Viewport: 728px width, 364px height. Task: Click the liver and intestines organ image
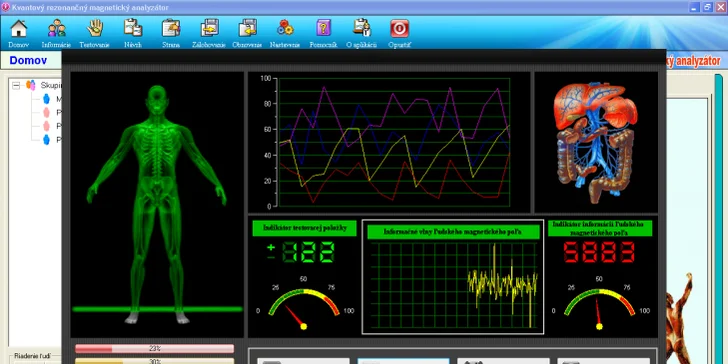[x=596, y=143]
